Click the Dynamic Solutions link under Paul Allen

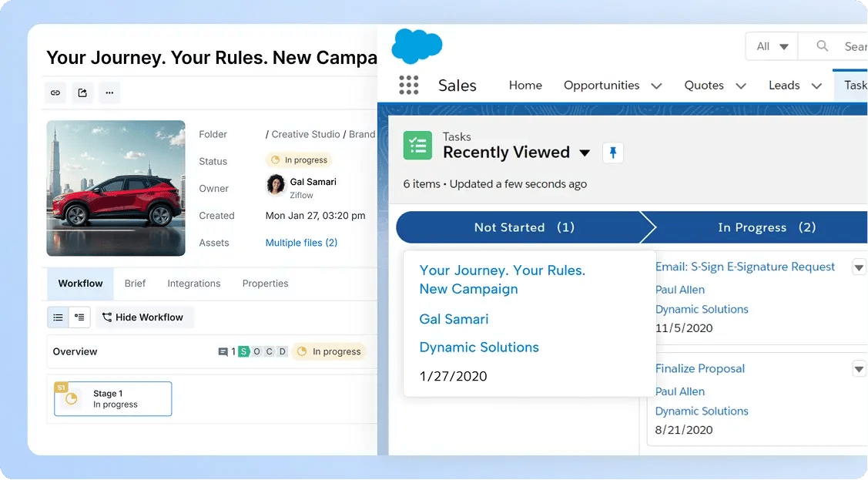click(x=701, y=309)
